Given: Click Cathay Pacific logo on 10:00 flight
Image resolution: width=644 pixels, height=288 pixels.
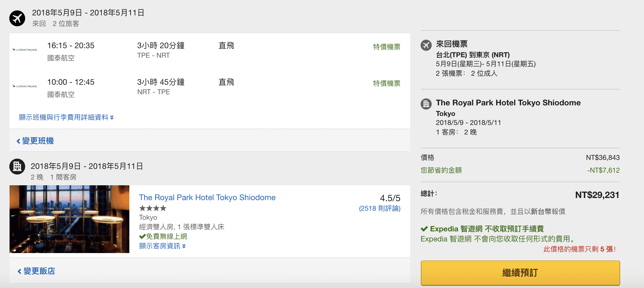Looking at the screenshot, I should click(25, 86).
